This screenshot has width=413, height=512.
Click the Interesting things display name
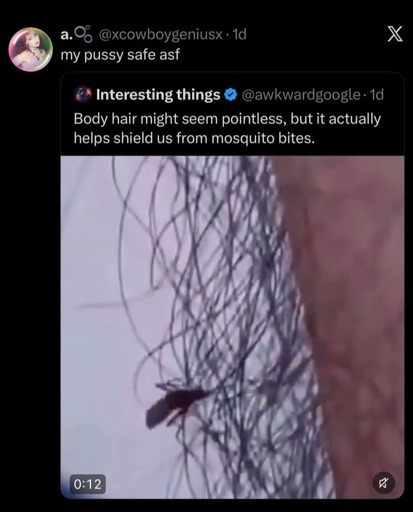(158, 95)
